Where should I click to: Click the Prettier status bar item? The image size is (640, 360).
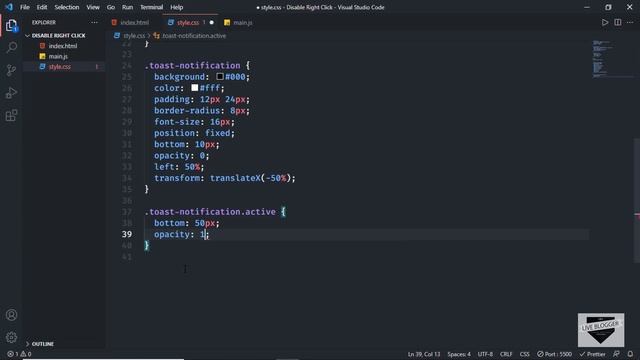592,354
